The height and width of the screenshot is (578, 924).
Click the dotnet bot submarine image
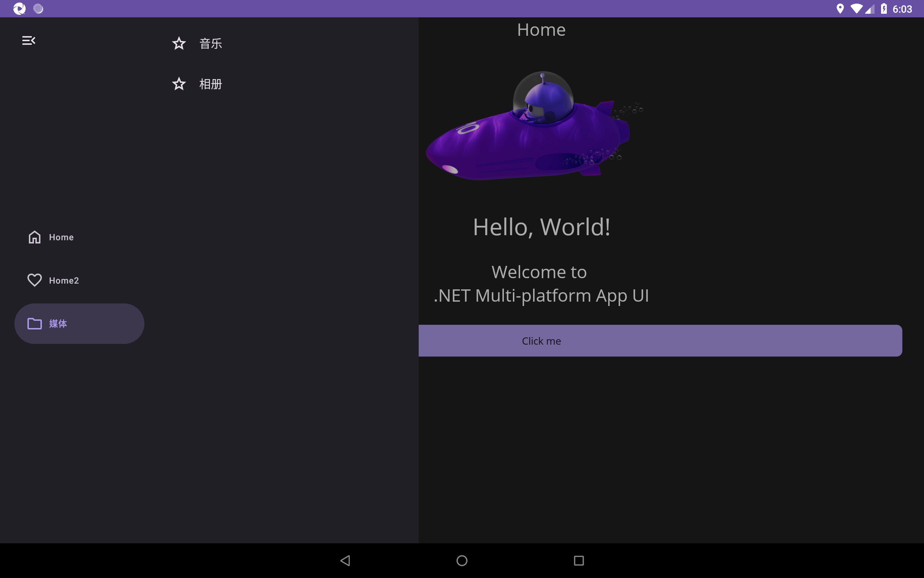coord(535,126)
